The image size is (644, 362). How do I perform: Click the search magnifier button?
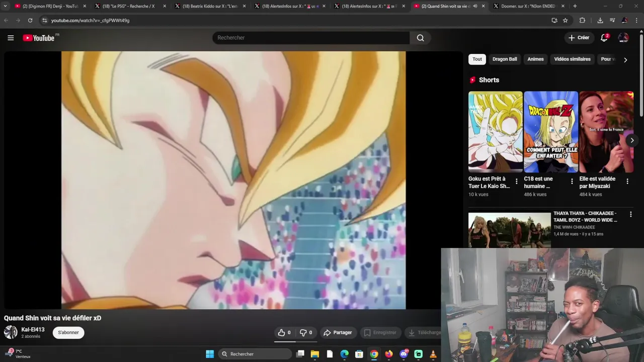pyautogui.click(x=420, y=38)
